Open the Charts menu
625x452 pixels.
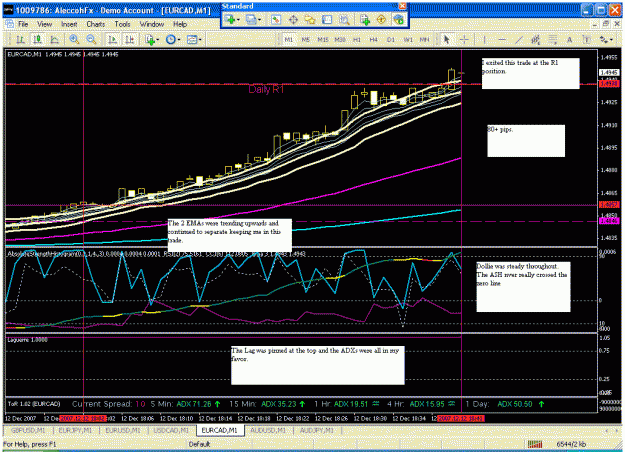(96, 24)
